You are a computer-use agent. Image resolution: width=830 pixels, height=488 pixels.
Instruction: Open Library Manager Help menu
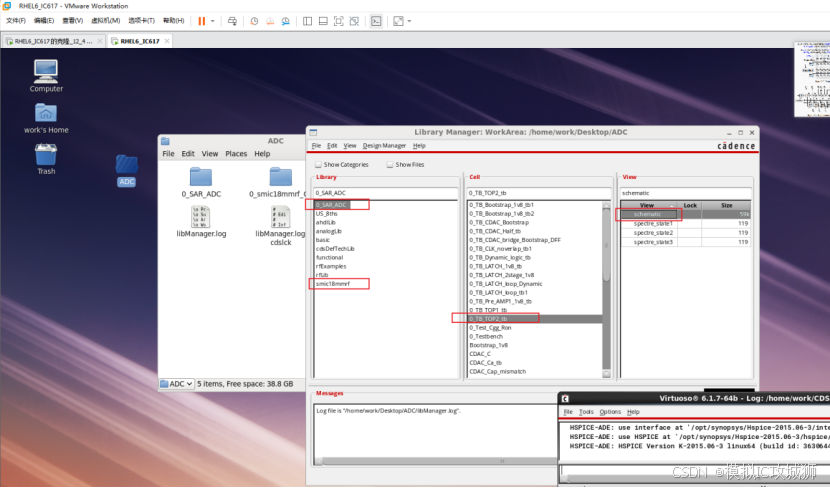[419, 146]
